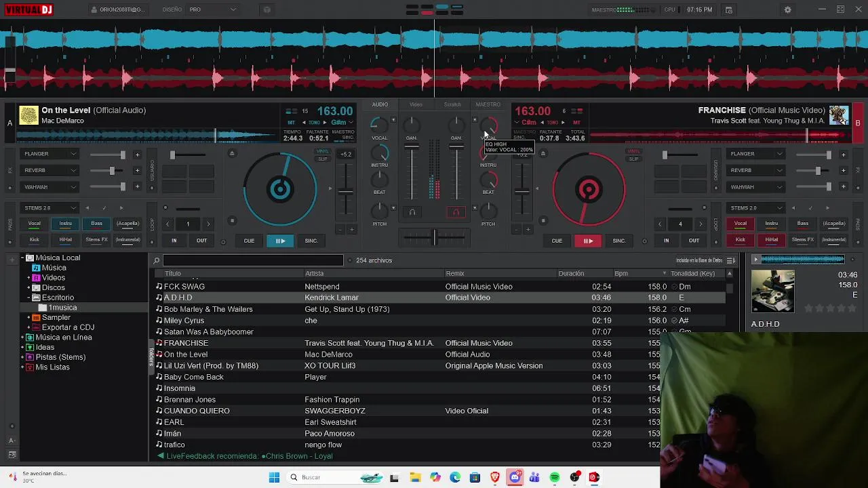Toggle the Vocal stem pad on deck A
This screenshot has height=488, width=868.
[x=34, y=224]
